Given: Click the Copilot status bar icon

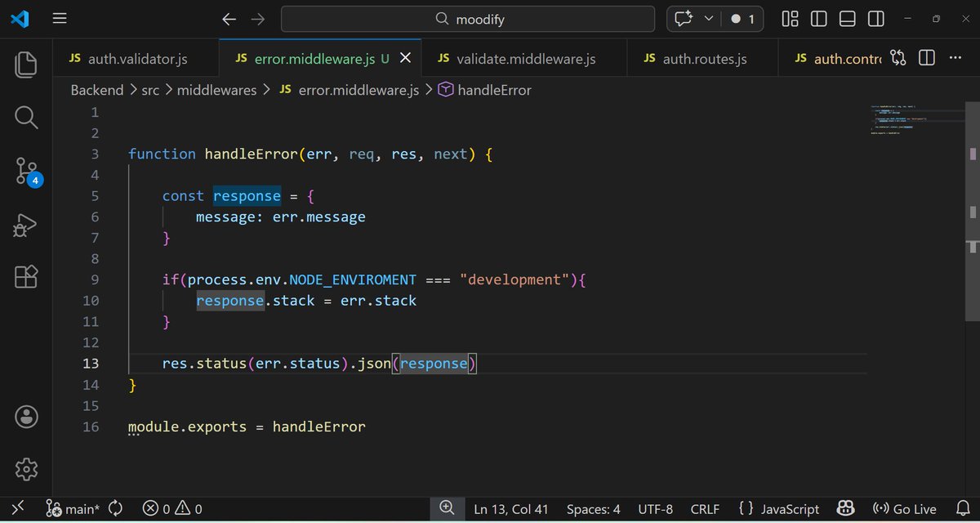Looking at the screenshot, I should click(846, 509).
